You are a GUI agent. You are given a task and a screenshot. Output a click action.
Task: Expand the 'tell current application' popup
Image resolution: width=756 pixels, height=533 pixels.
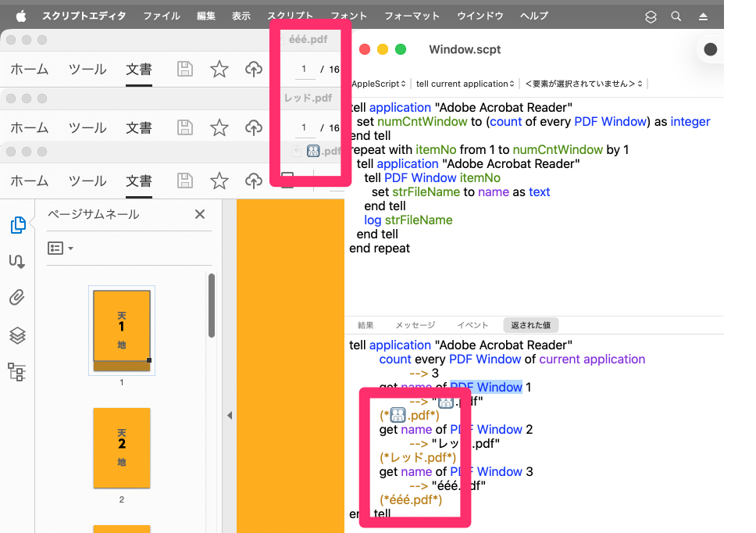point(465,84)
